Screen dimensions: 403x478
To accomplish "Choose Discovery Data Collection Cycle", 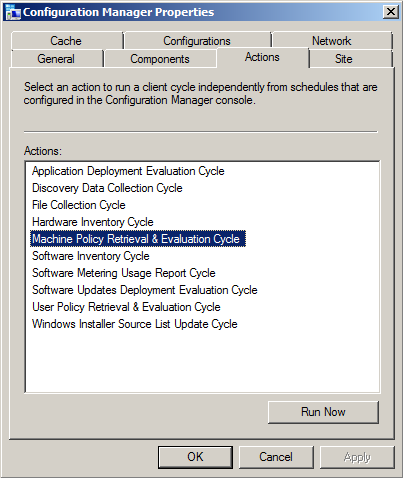I will pos(107,188).
